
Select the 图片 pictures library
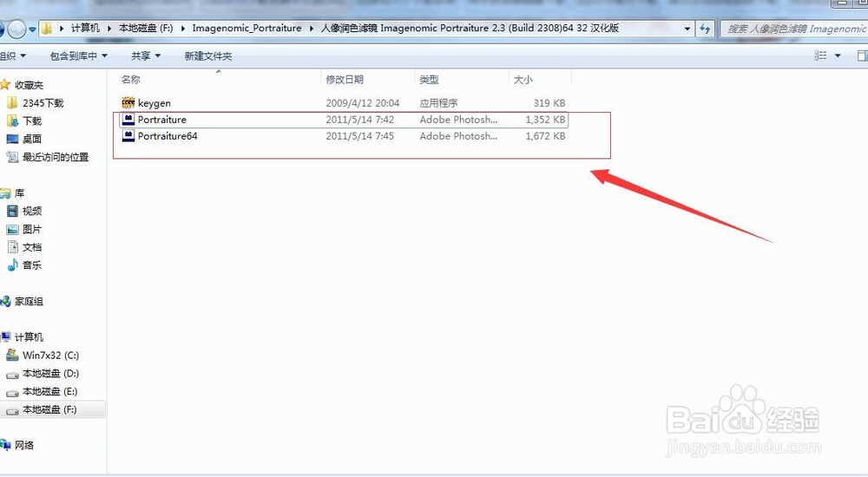pos(31,229)
